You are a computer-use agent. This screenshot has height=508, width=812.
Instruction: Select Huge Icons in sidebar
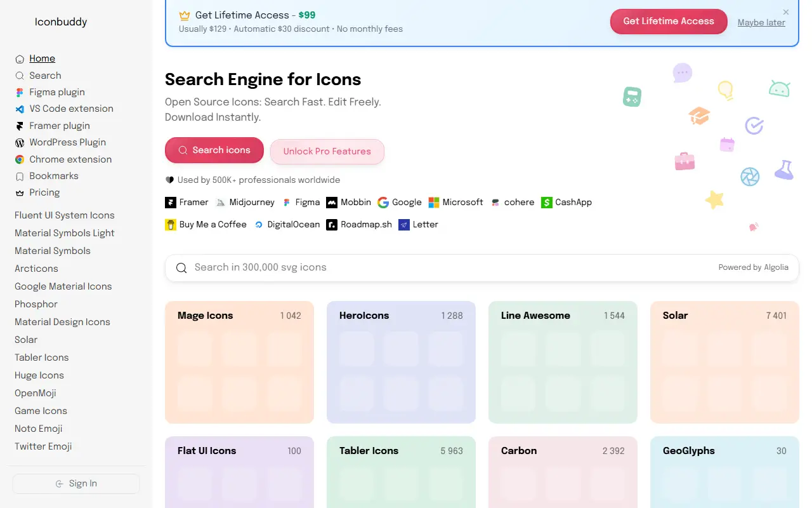[x=39, y=375]
